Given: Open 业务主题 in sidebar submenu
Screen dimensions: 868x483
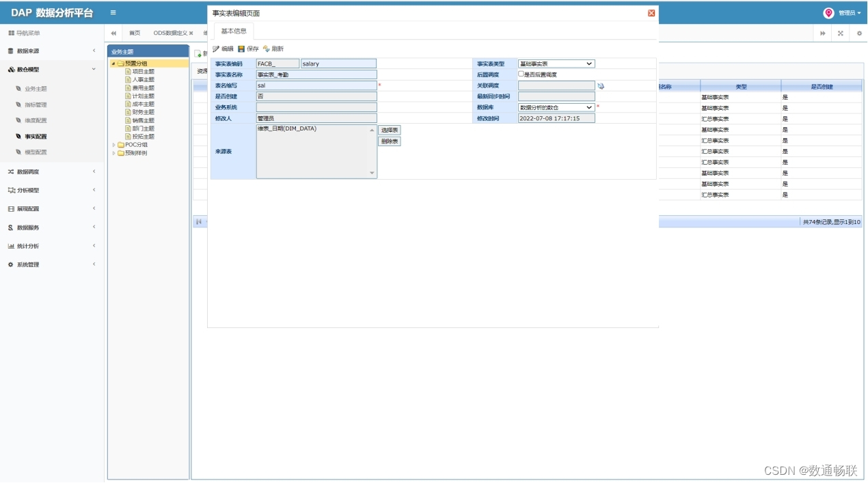Looking at the screenshot, I should pos(36,89).
